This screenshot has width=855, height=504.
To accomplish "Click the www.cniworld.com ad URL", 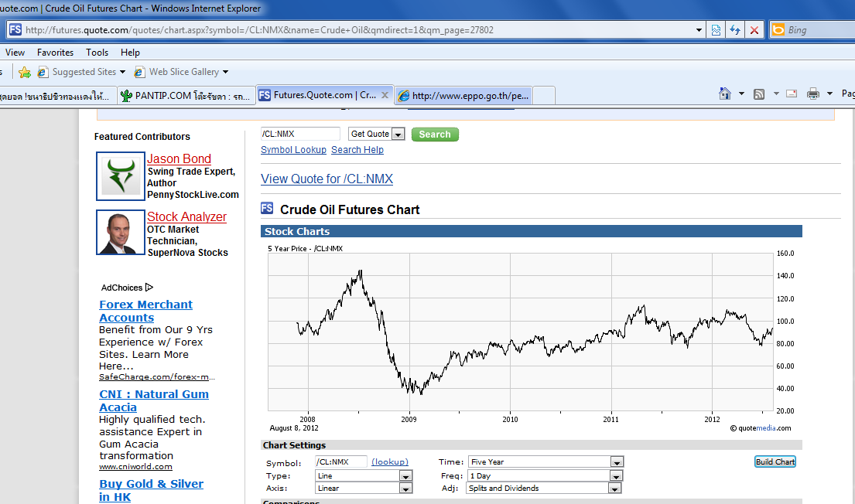I will coord(135,467).
